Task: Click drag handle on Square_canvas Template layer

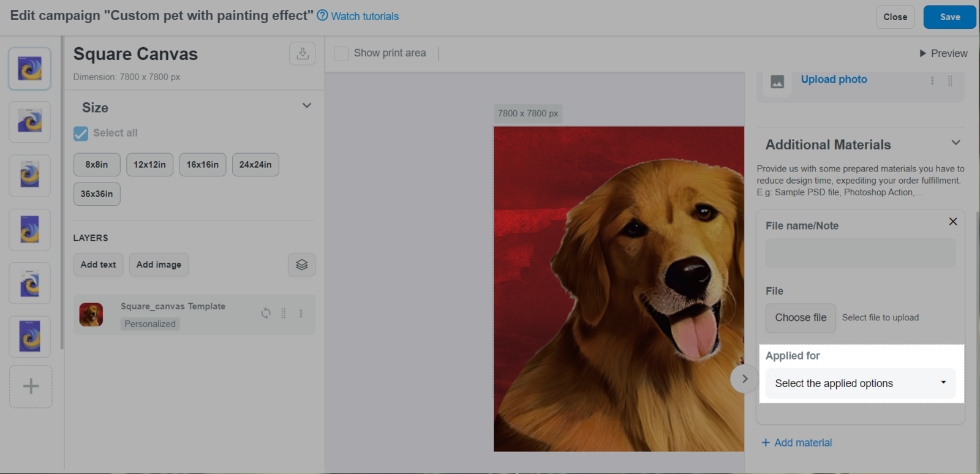Action: 284,313
